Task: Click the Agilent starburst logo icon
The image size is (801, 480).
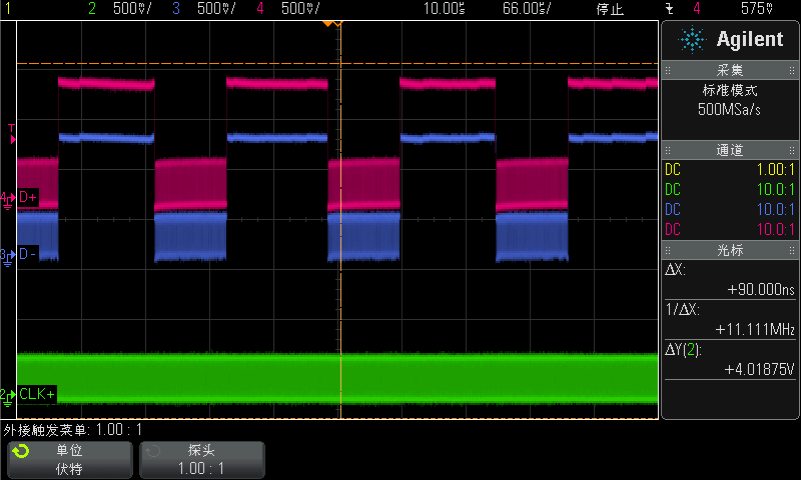Action: (692, 39)
